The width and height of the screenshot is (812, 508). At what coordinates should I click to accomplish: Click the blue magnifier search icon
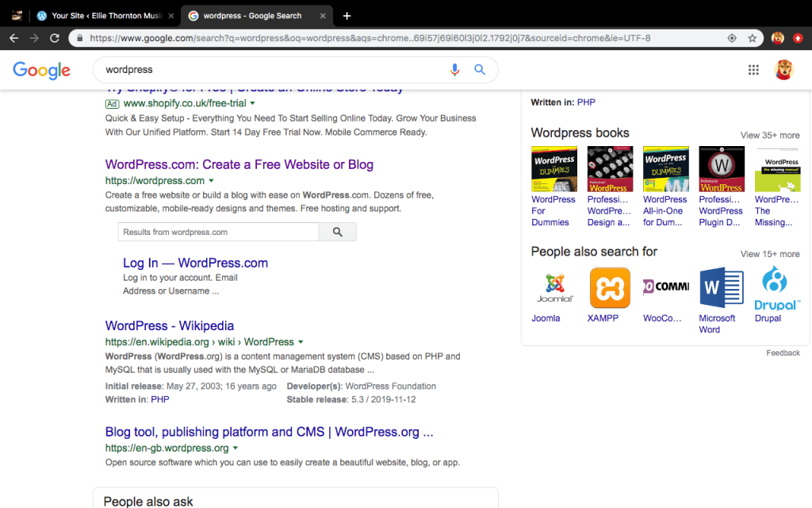[480, 70]
